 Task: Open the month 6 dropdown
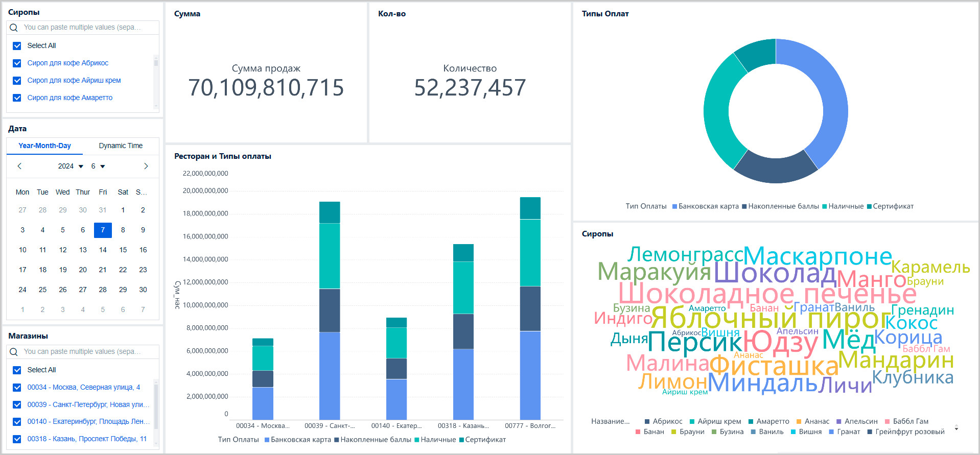click(x=98, y=166)
